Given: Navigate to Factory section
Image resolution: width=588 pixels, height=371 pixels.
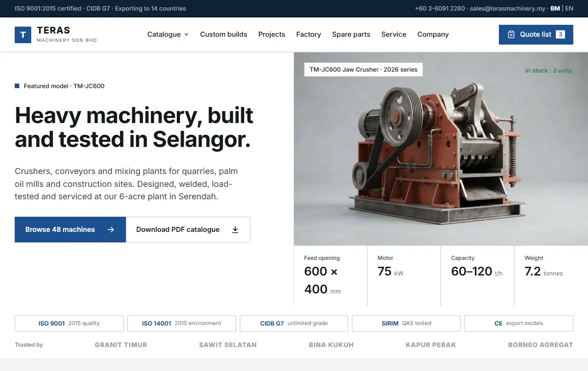Looking at the screenshot, I should coord(309,34).
